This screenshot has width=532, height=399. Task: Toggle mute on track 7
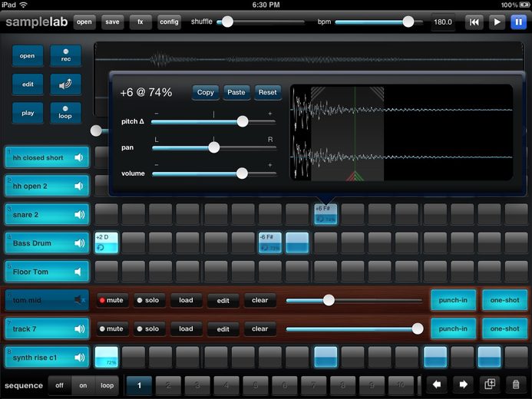click(111, 328)
